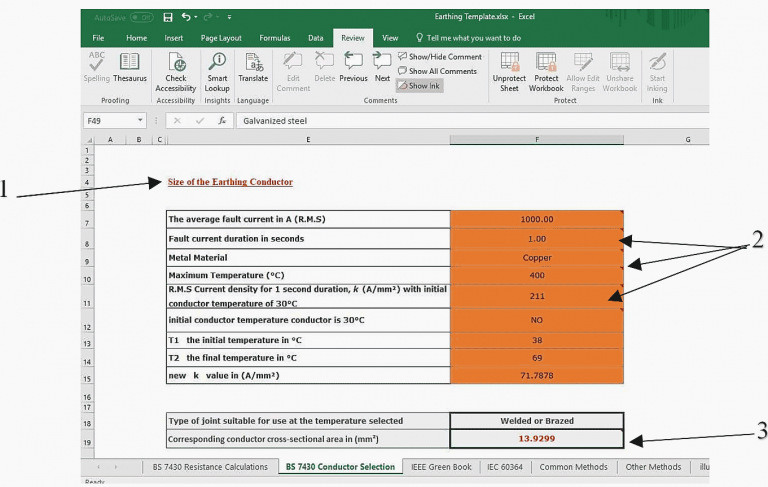Viewport: 768px width, 487px height.
Task: Click the formula bar with Galvanized steel
Action: tap(472, 121)
